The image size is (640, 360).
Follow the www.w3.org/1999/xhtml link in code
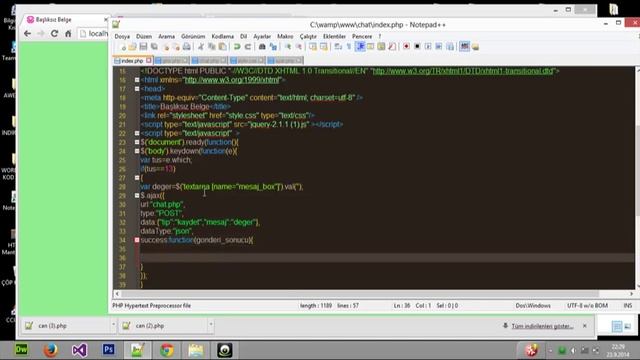coord(232,80)
